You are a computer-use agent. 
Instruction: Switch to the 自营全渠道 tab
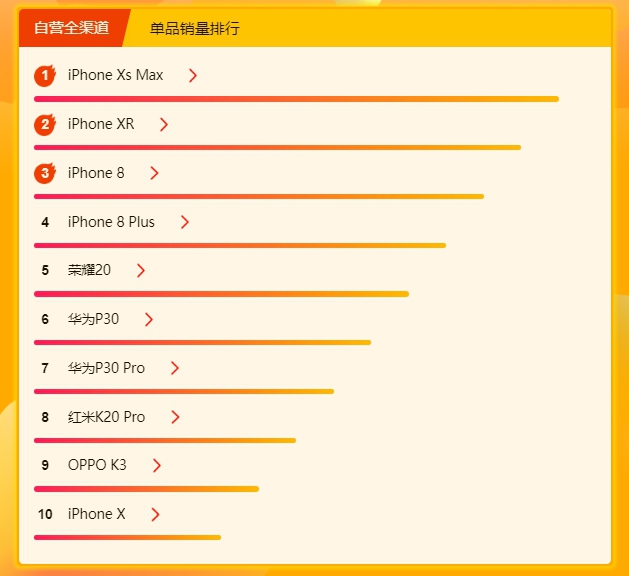[x=71, y=28]
